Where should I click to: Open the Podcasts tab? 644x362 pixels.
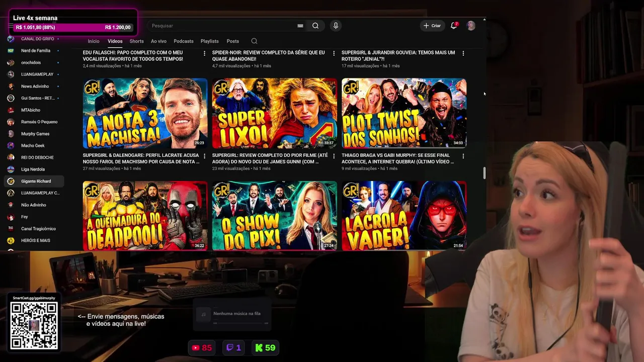tap(184, 41)
